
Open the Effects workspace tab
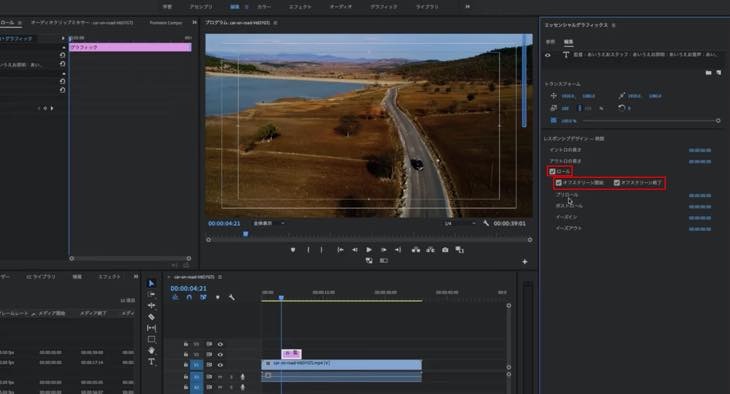click(300, 7)
